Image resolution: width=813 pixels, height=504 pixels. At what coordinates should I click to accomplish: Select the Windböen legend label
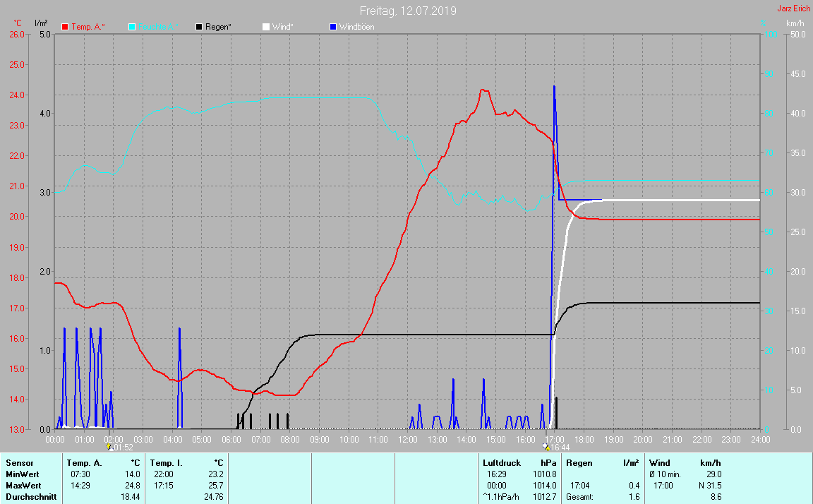click(356, 27)
